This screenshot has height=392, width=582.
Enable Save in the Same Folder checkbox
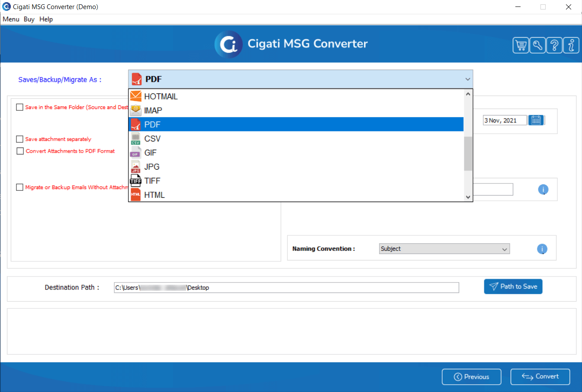pos(19,107)
